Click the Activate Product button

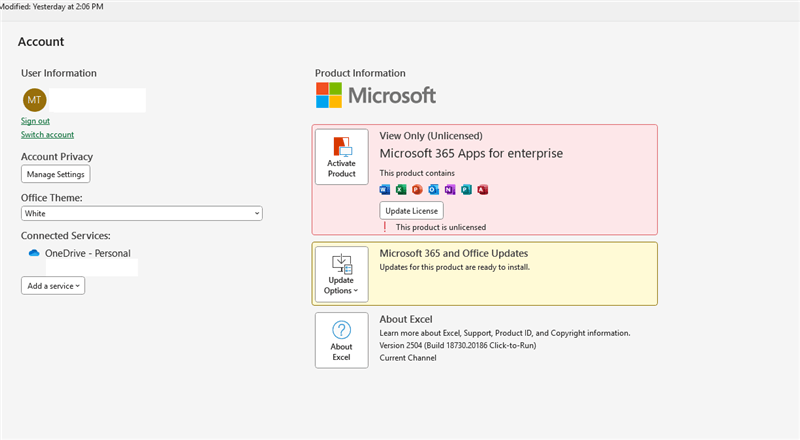341,156
